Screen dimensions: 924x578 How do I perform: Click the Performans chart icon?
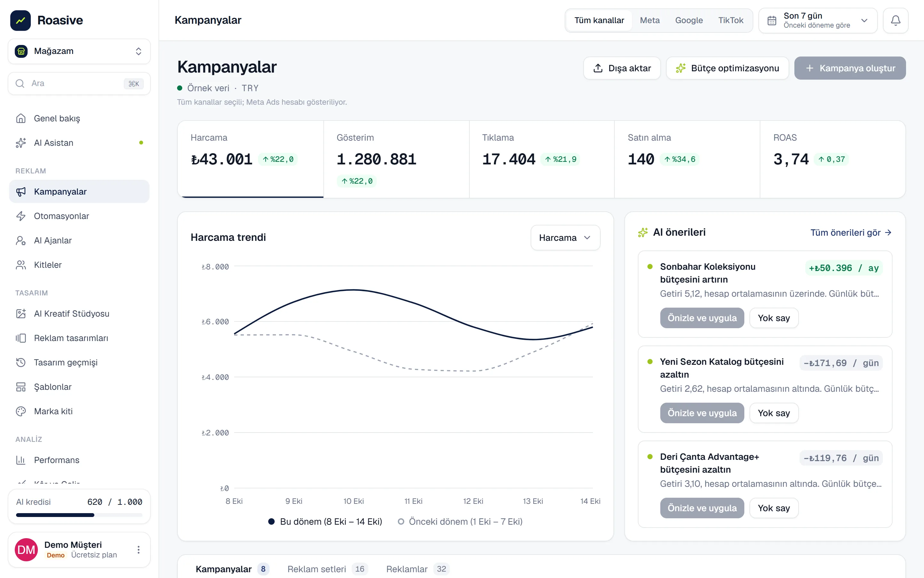[x=21, y=460]
